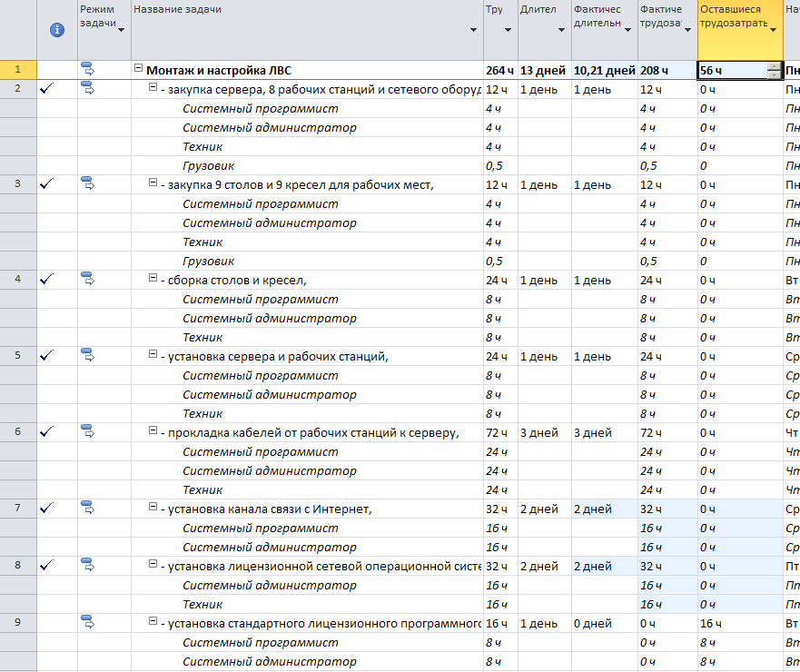Collapse the summary task Монтаж и настройка ЛВС
800x672 pixels.
click(138, 68)
